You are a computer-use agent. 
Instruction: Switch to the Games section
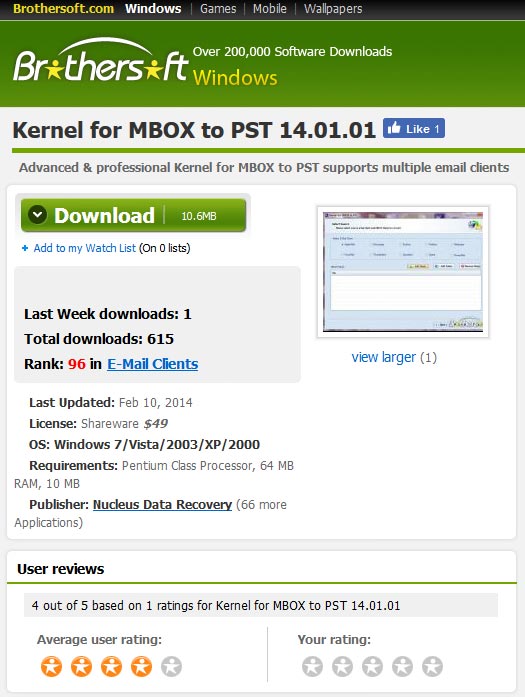point(218,8)
